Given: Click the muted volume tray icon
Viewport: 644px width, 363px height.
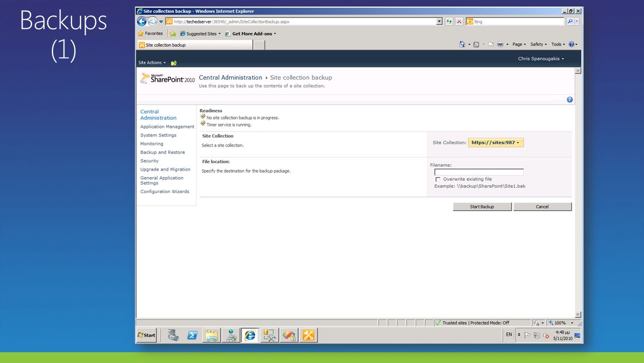Looking at the screenshot, I should pos(546,335).
